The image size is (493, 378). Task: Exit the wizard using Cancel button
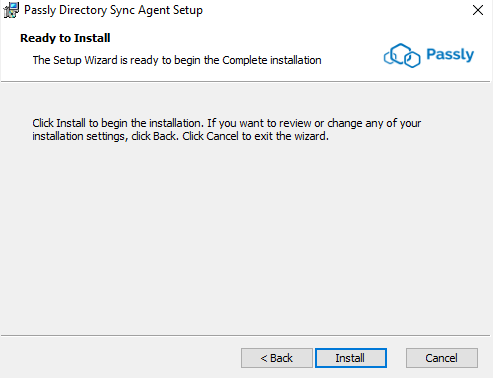click(442, 358)
